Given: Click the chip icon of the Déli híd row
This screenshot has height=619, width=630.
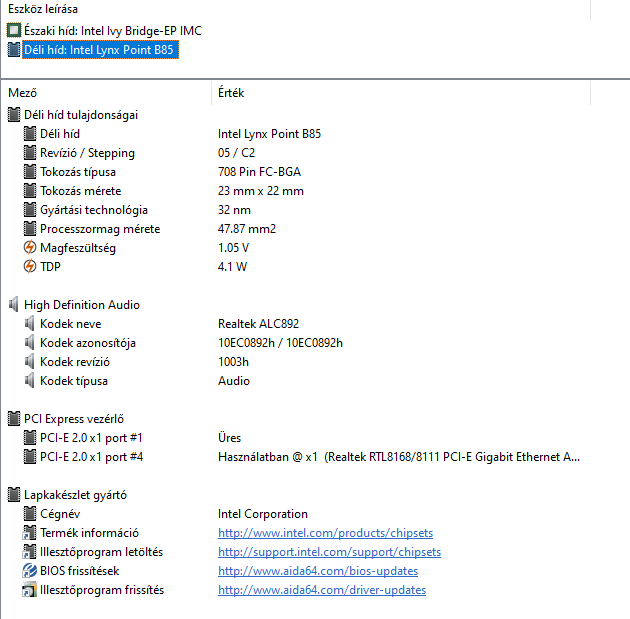Looking at the screenshot, I should click(30, 134).
